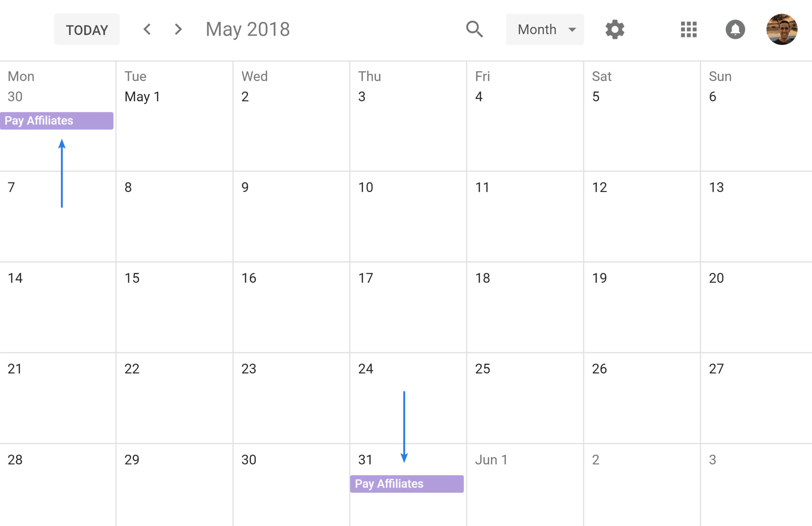The image size is (812, 526).
Task: Expand the Month view options chevron
Action: (570, 29)
